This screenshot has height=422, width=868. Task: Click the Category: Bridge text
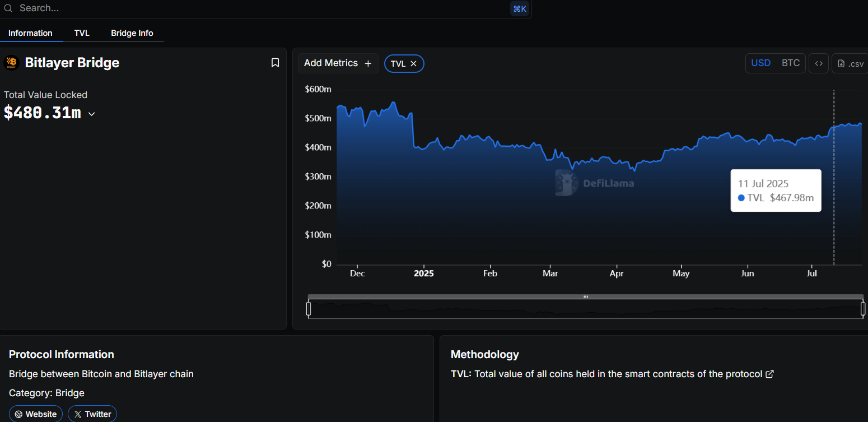(46, 393)
